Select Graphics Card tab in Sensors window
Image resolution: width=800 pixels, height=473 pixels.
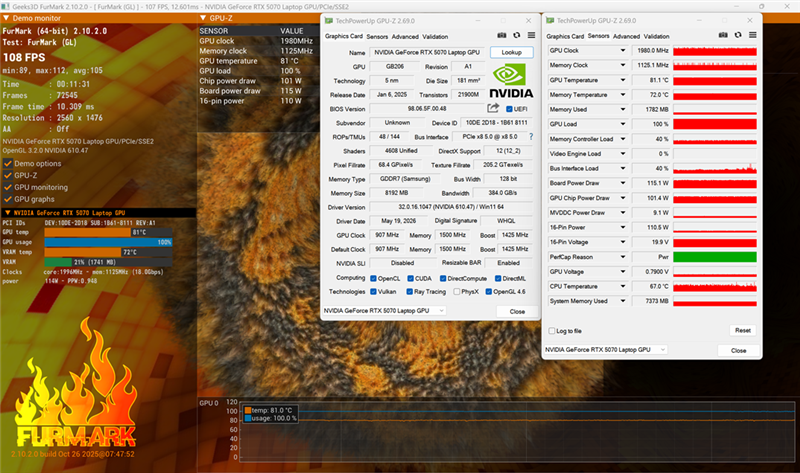pyautogui.click(x=565, y=37)
